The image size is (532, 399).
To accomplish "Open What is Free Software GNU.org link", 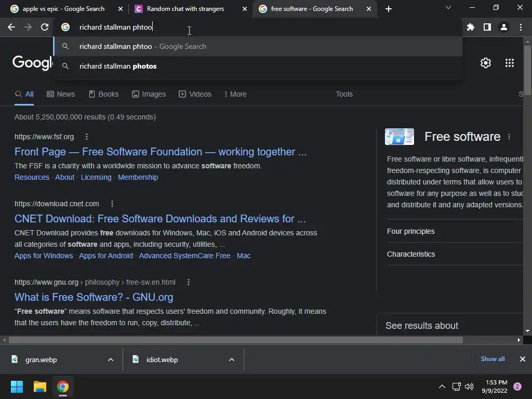I will click(x=94, y=297).
